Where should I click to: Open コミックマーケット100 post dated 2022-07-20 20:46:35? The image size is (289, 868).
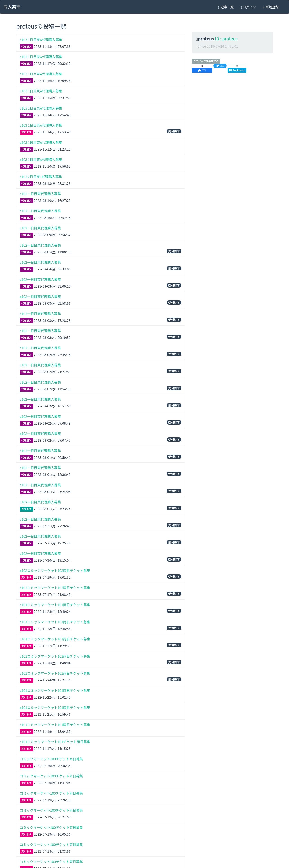point(51,759)
